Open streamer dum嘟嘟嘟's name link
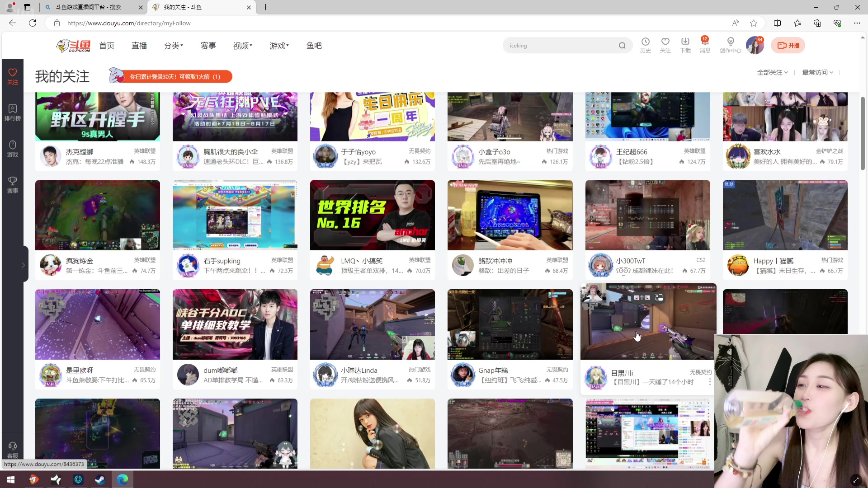 pos(221,371)
